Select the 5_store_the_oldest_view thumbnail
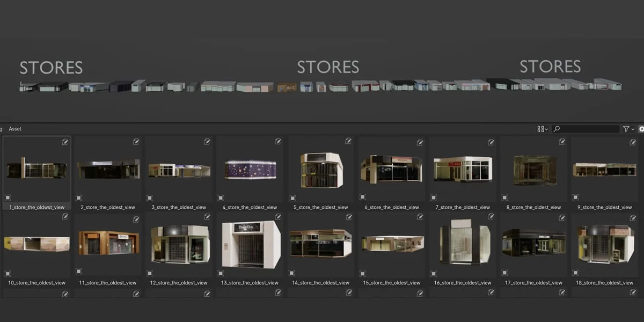This screenshot has height=322, width=644. click(320, 169)
